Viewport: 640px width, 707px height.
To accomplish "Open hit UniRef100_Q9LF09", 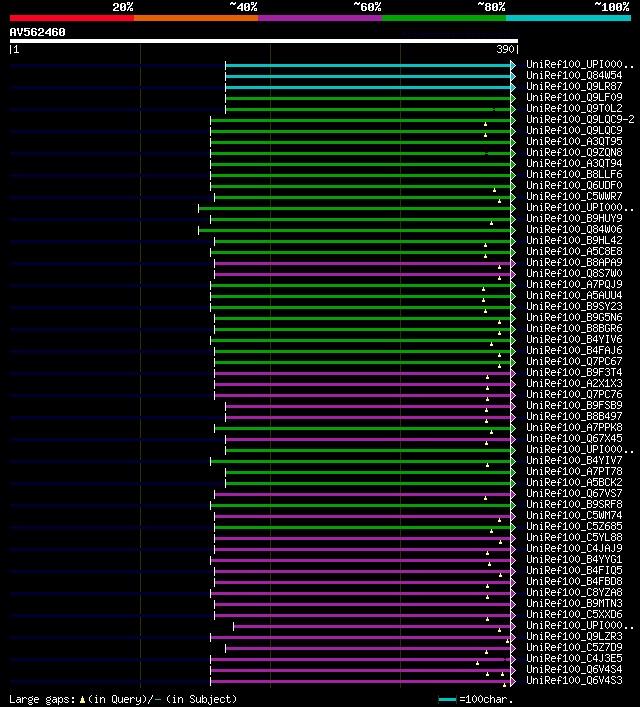I will point(574,97).
